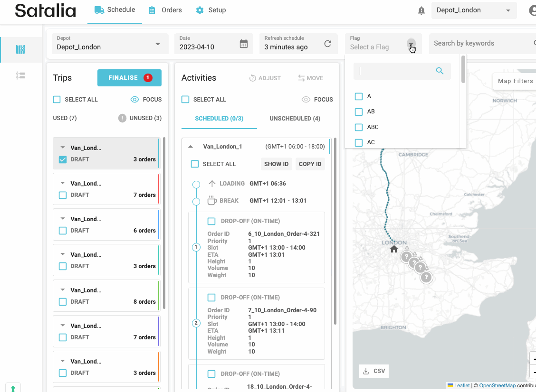Click the search icon in flag dropdown
This screenshot has width=536, height=392.
[x=440, y=71]
